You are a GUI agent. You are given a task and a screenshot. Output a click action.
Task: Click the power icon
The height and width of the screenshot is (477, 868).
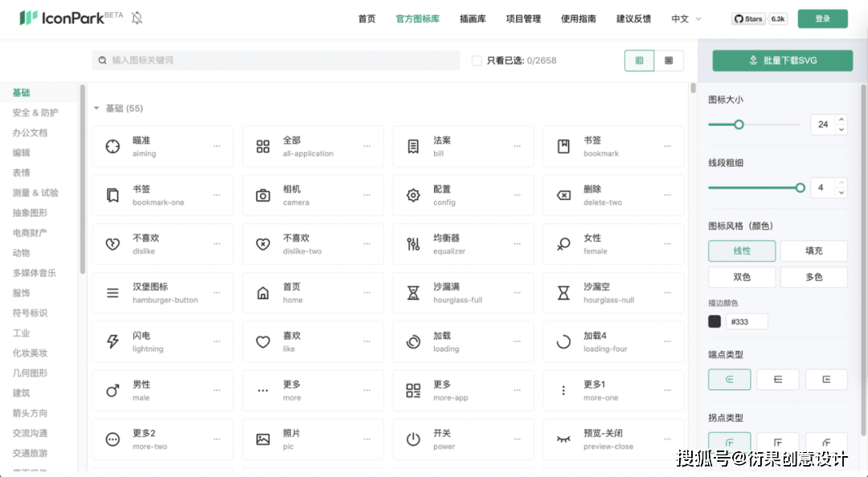(413, 439)
